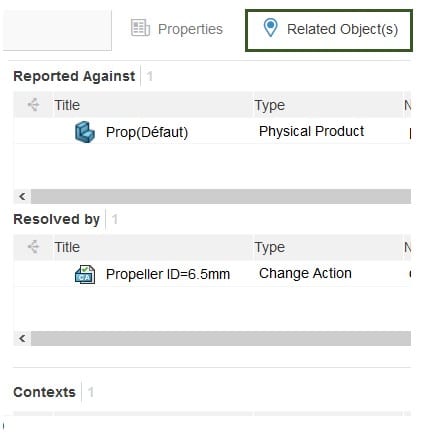The image size is (426, 434).
Task: Click the Prop(Défaut) physical product icon
Action: coord(85,132)
